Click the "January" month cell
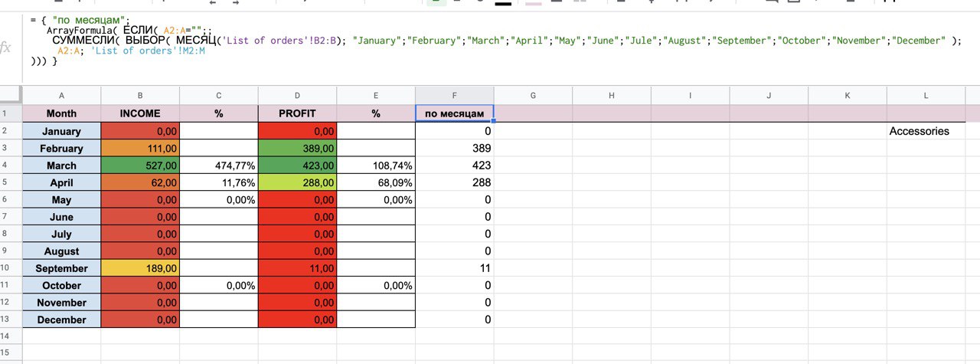This screenshot has width=980, height=364. 61,131
